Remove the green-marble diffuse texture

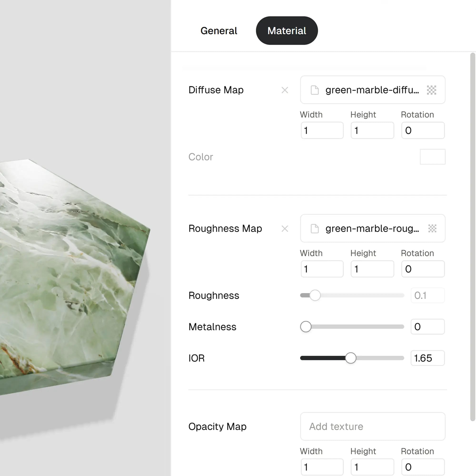[x=285, y=90]
